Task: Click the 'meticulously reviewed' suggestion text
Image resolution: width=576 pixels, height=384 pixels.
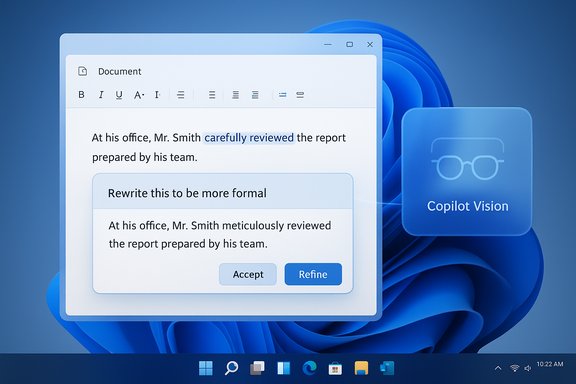Action: point(277,225)
